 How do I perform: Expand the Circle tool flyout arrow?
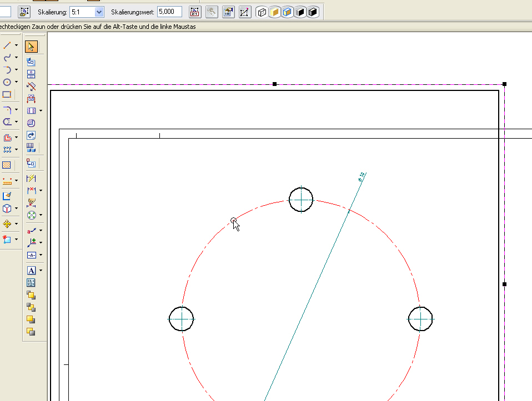click(x=16, y=82)
